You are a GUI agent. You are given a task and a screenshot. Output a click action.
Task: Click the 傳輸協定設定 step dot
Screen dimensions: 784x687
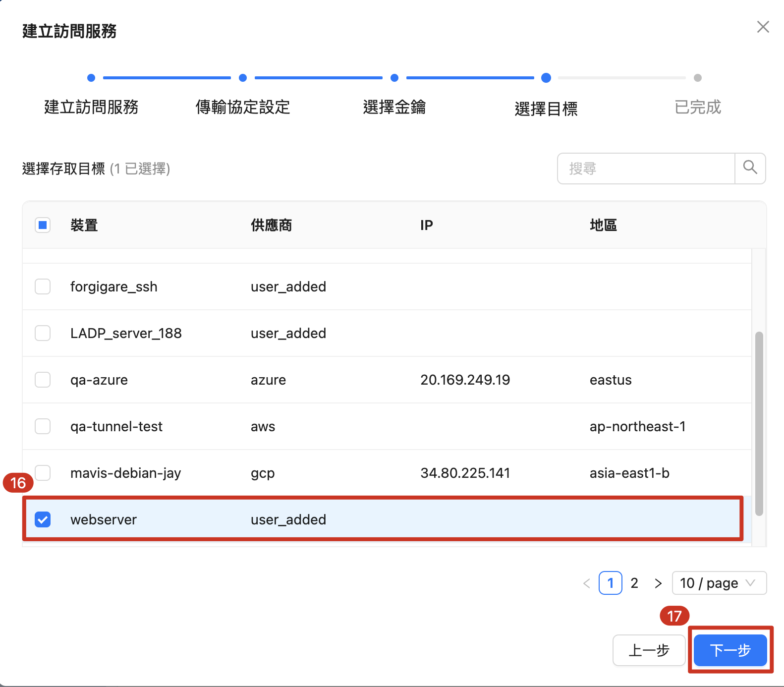[x=243, y=78]
